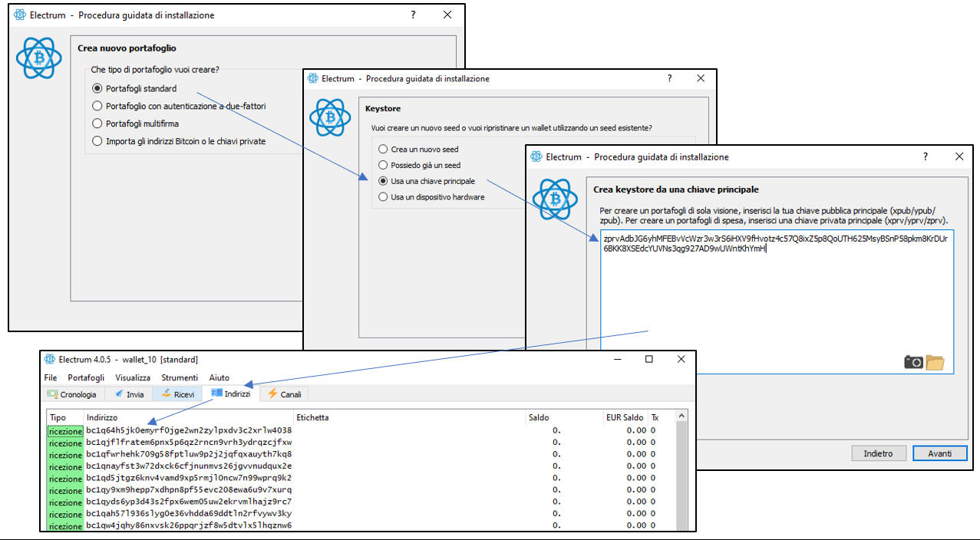Viewport: 980px width, 540px height.
Task: Switch to the Canali tab
Action: pos(285,394)
